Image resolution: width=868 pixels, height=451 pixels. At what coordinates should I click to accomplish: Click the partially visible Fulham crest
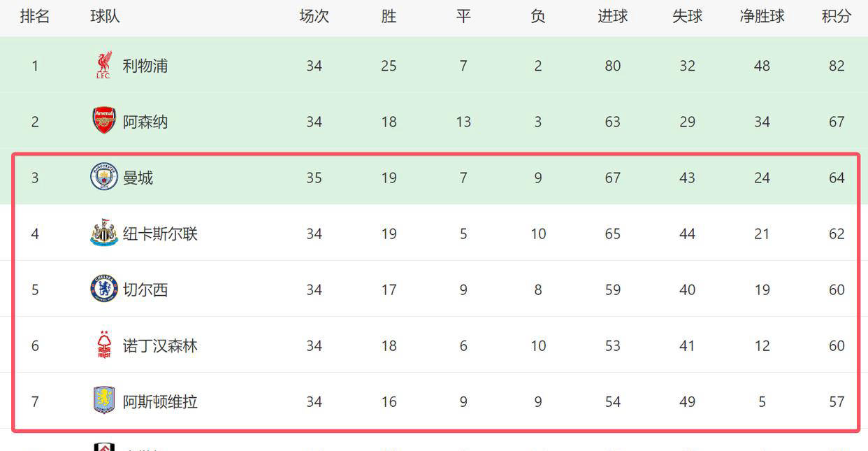click(104, 447)
